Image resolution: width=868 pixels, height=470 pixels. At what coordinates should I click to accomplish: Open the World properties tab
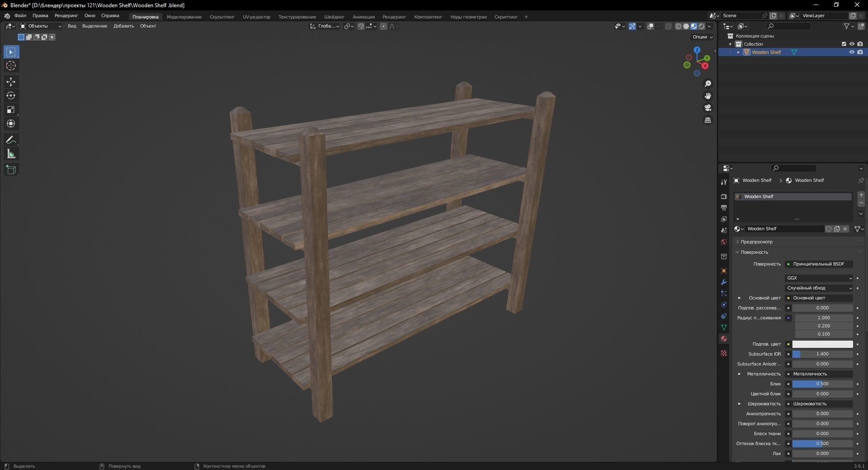click(x=724, y=242)
